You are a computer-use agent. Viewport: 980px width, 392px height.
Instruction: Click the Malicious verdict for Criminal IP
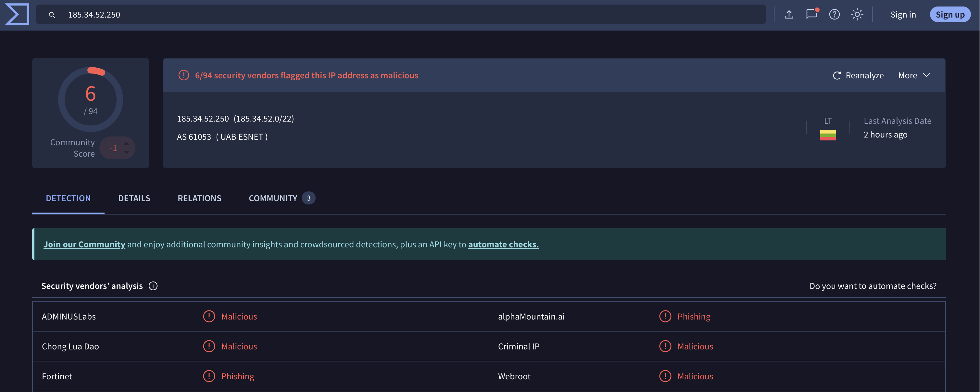click(x=695, y=347)
